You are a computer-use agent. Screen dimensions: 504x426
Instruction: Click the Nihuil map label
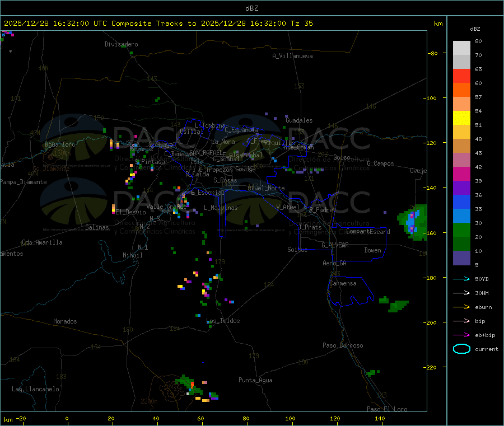pyautogui.click(x=133, y=255)
